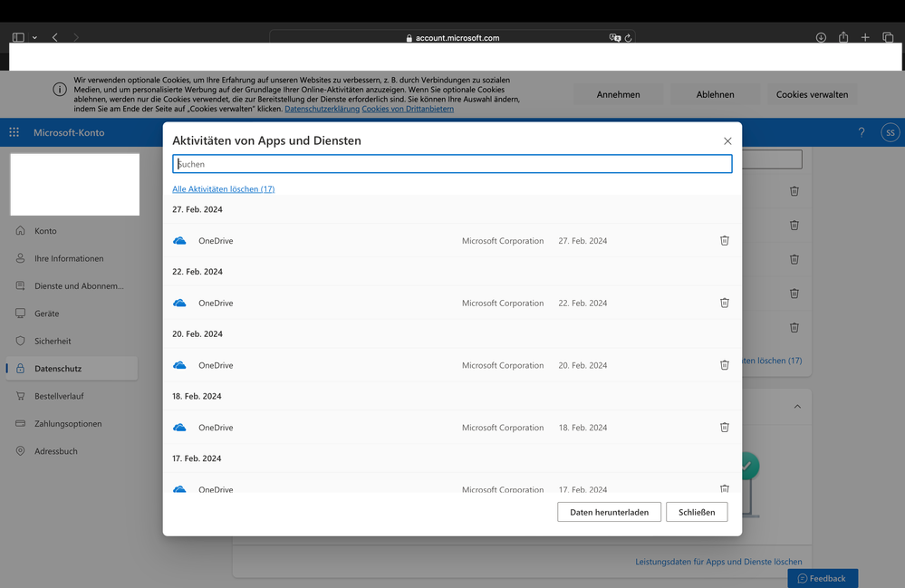Screen dimensions: 905x588
Task: Open the help question mark icon
Action: point(862,132)
